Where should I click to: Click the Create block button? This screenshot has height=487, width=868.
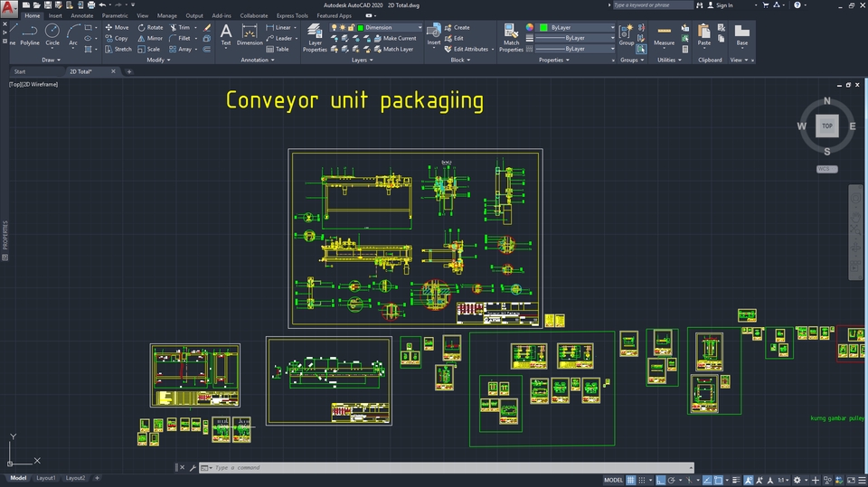point(458,27)
